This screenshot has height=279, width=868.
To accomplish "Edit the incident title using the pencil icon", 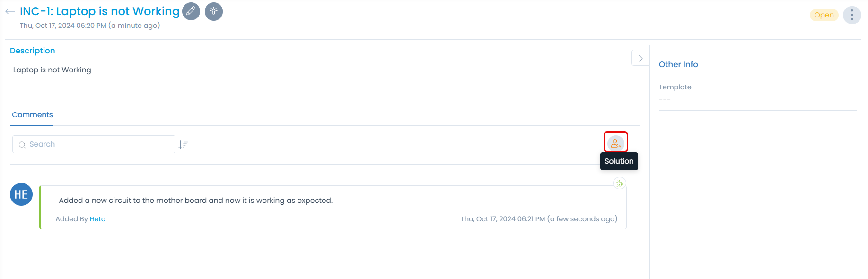I will [x=191, y=11].
